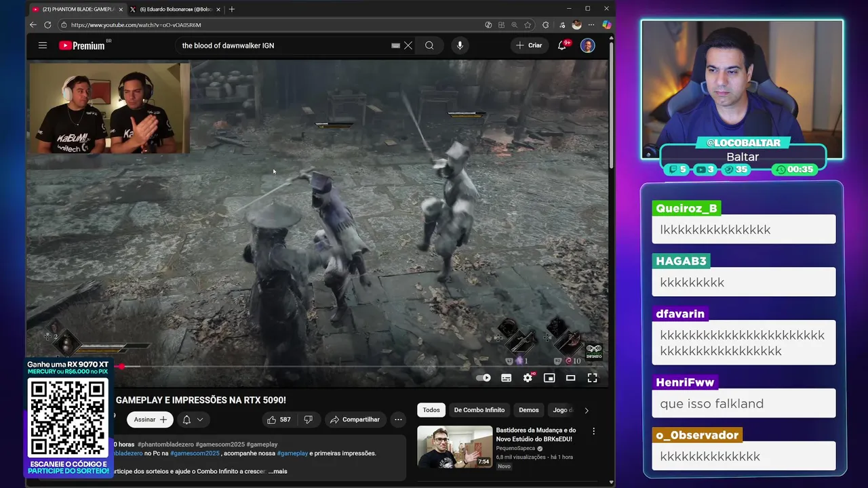Open #gameplay hashtag in description text

point(292,453)
